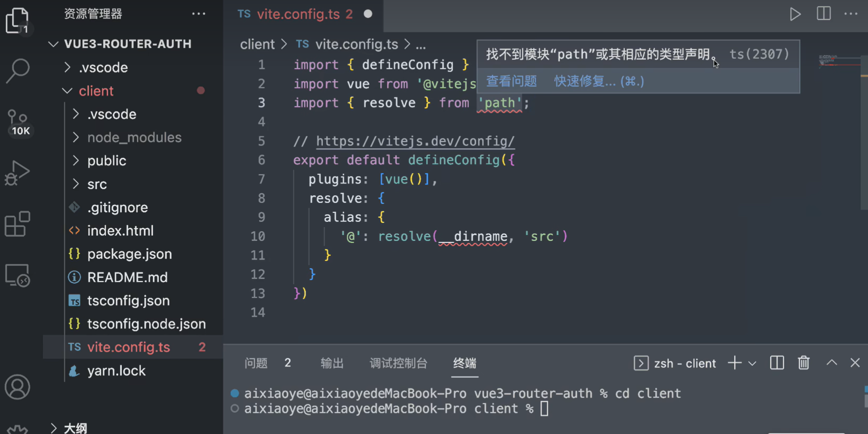Viewport: 868px width, 434px height.
Task: Open the Source Control view icon
Action: (17, 122)
